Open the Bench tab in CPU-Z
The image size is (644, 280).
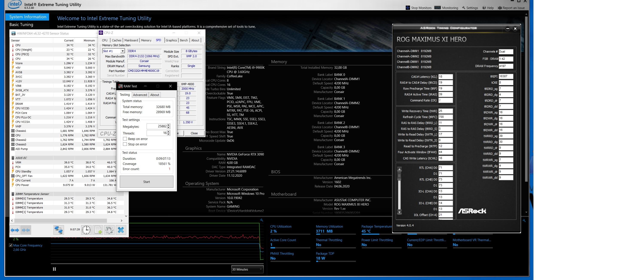[184, 40]
